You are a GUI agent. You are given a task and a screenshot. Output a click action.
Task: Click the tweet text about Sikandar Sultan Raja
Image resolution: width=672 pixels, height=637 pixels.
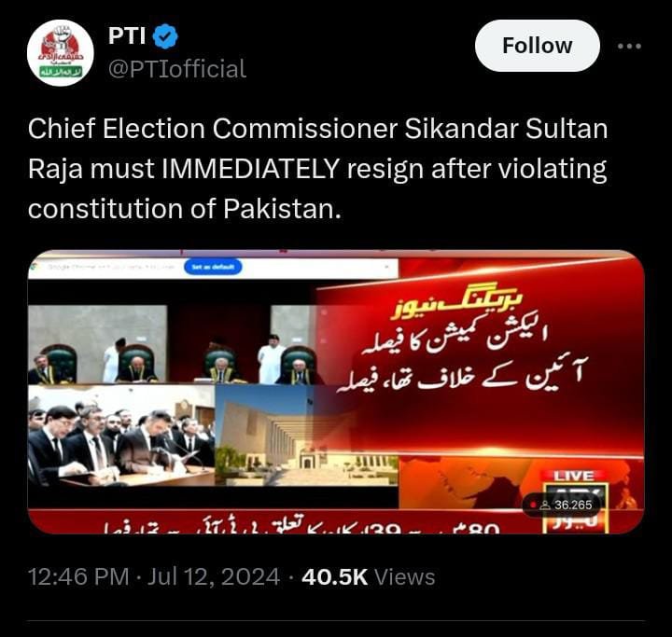coord(317,169)
